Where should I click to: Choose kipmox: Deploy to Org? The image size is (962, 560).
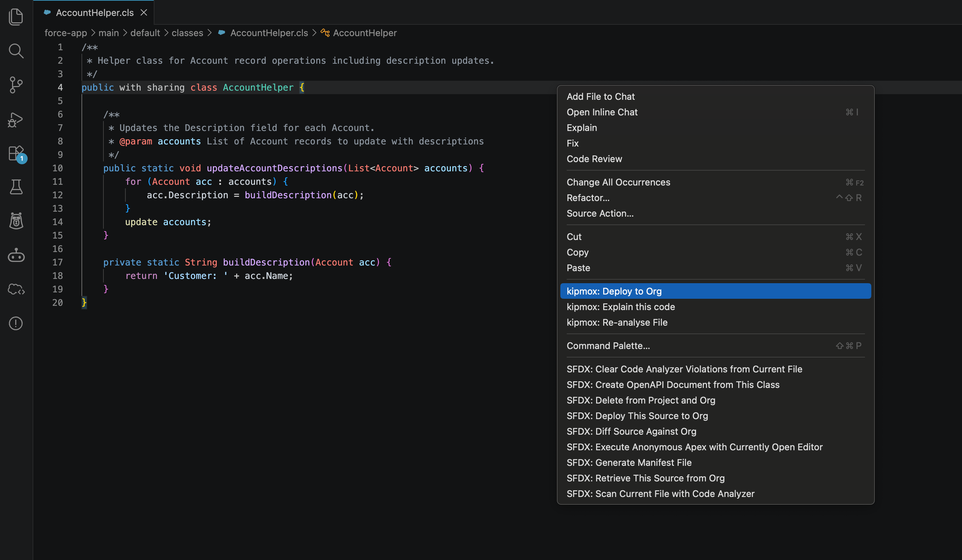click(715, 291)
